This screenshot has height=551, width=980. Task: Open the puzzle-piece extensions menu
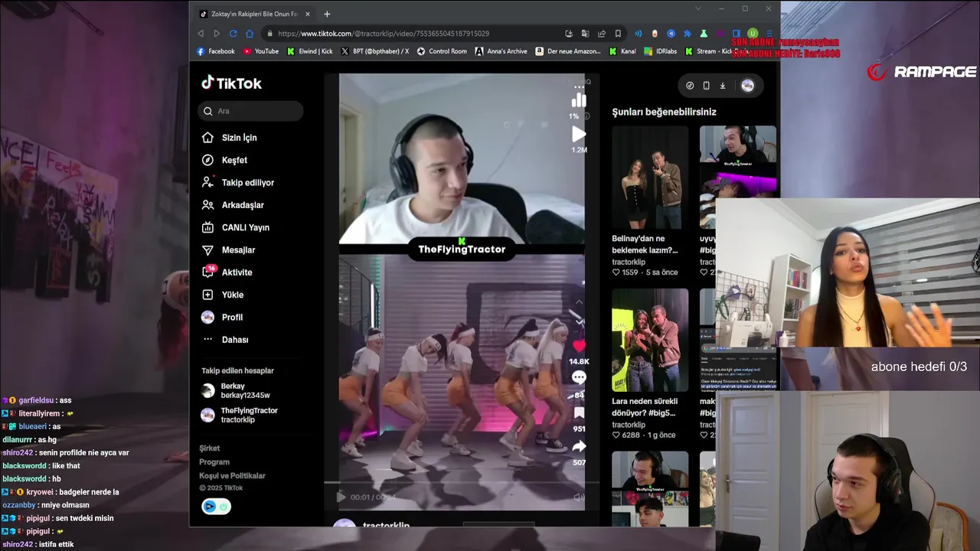(x=687, y=34)
